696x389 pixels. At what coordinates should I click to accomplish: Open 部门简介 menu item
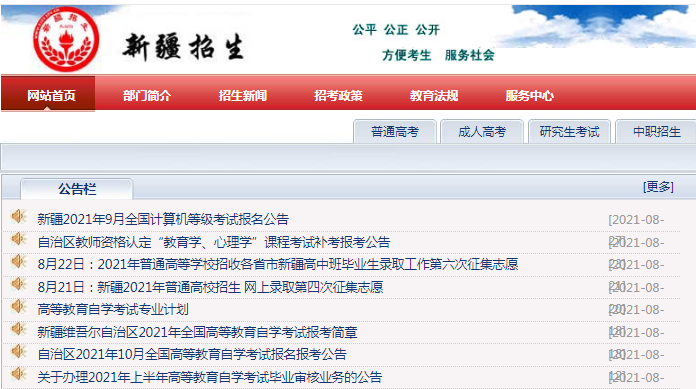[x=147, y=95]
